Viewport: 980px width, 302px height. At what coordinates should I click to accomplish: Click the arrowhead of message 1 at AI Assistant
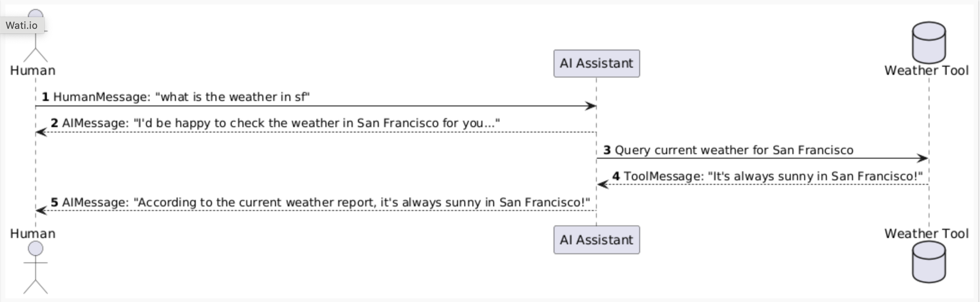pos(591,106)
